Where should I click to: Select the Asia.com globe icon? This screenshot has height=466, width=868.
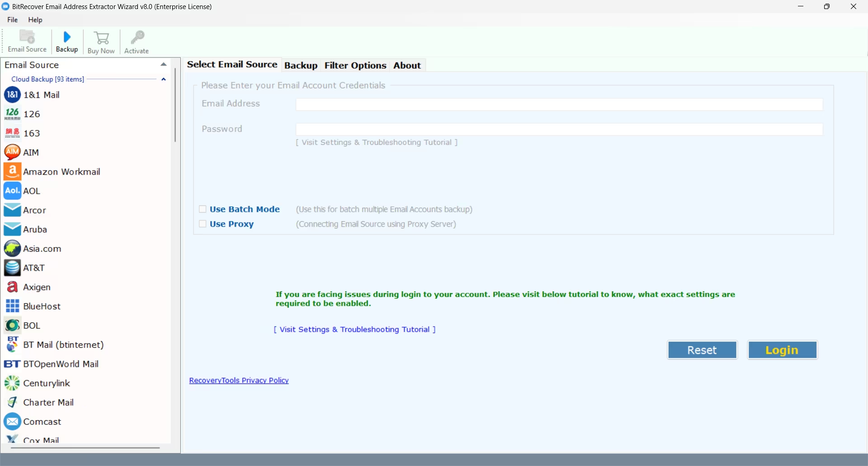pos(12,248)
